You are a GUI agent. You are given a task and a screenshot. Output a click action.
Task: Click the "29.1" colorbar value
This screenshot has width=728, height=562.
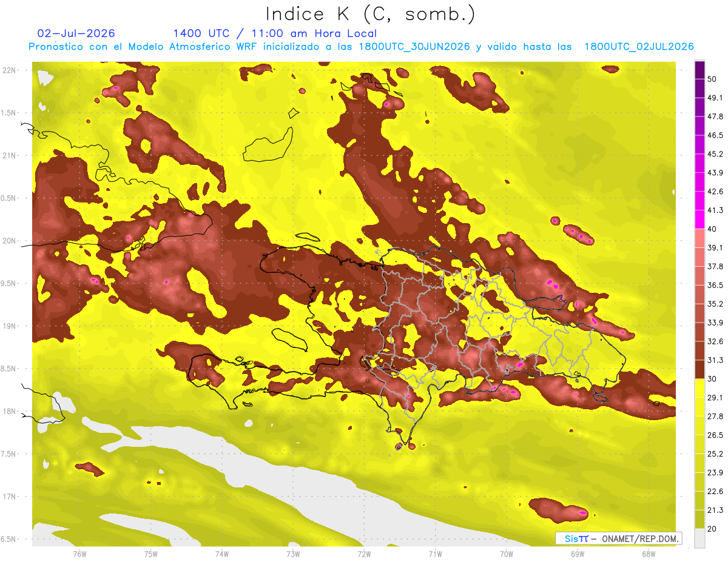(715, 397)
